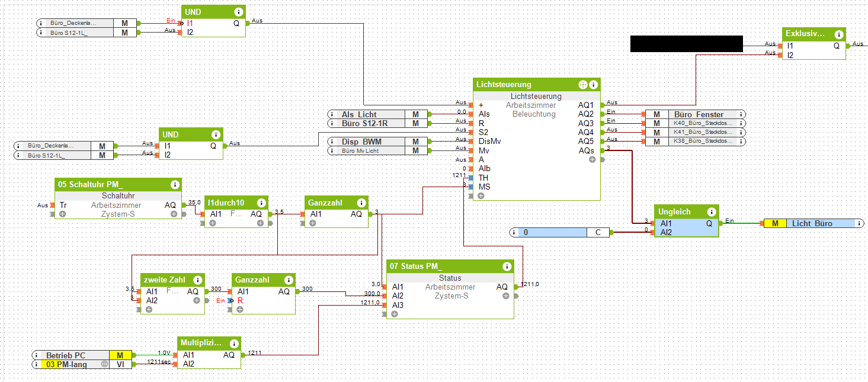This screenshot has height=382, width=868.
Task: Select the Als_Licht input marker
Action: click(x=377, y=114)
